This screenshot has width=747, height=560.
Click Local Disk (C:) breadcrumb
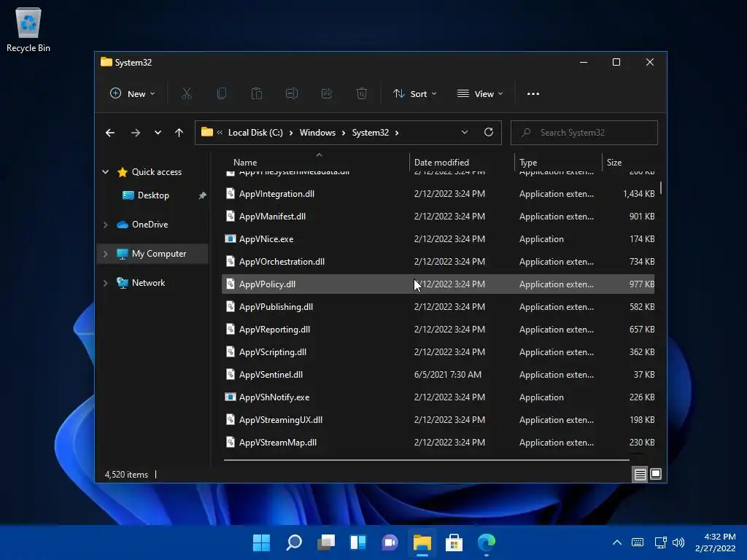point(255,133)
